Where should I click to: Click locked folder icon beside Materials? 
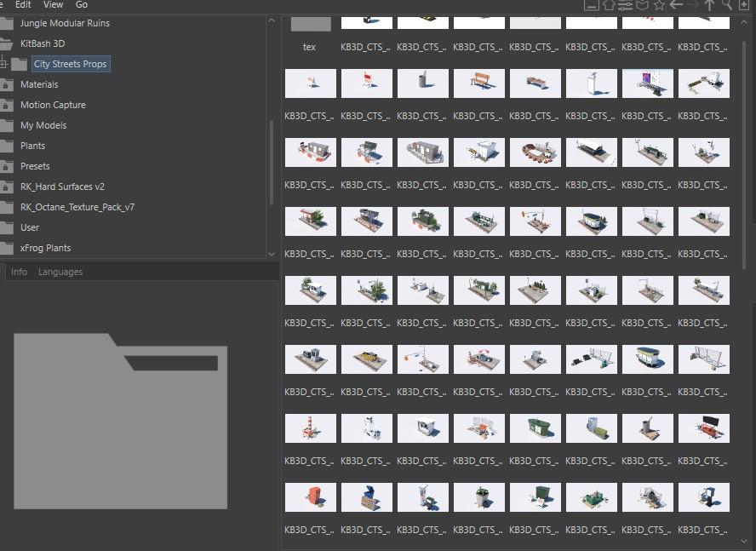(6, 84)
